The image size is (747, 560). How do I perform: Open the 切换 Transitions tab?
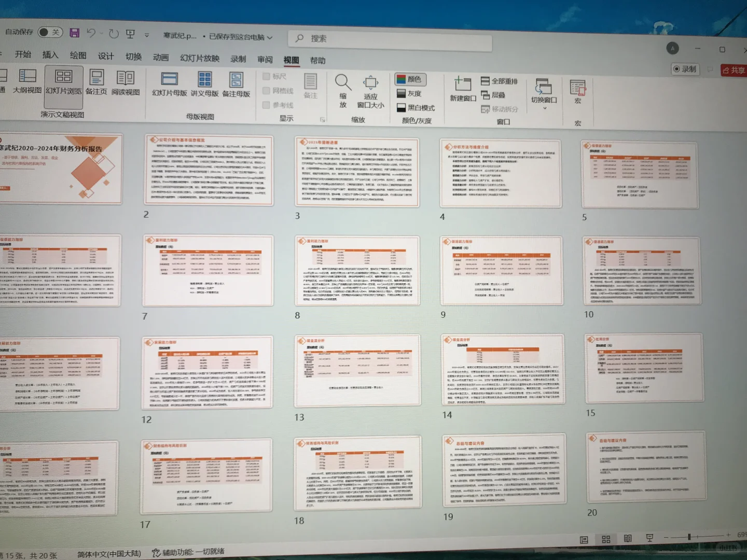[133, 57]
